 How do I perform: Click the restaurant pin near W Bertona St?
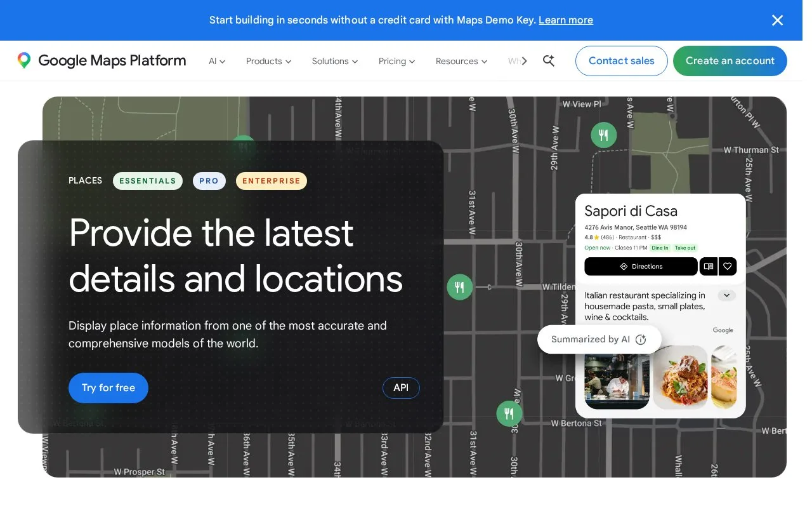point(509,413)
